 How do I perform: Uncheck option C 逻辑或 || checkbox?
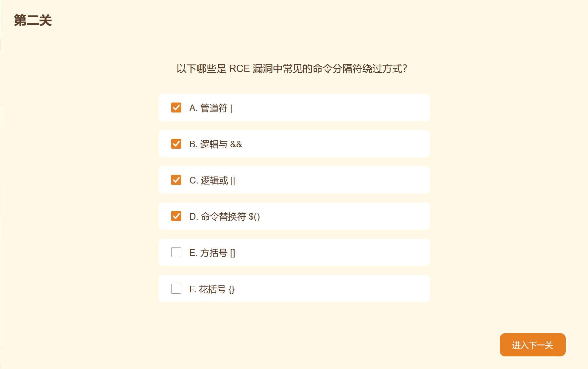(x=176, y=180)
